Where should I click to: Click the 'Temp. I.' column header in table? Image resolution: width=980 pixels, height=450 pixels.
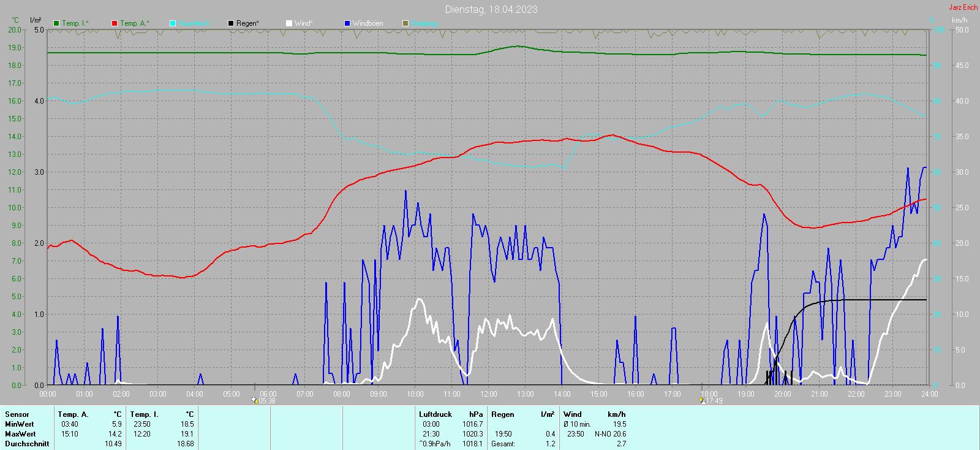pyautogui.click(x=145, y=414)
